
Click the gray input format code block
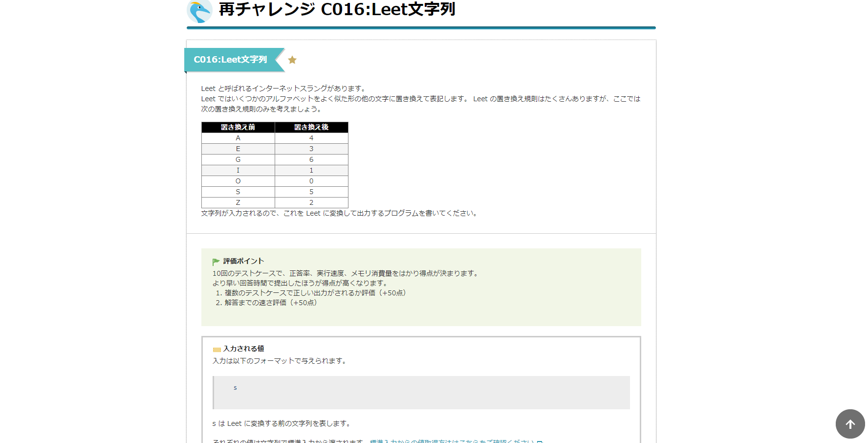(421, 392)
